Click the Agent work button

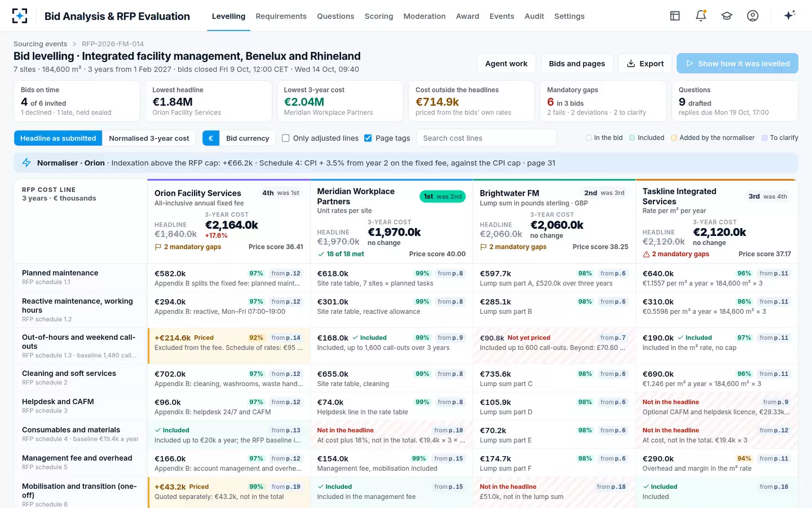pos(506,63)
